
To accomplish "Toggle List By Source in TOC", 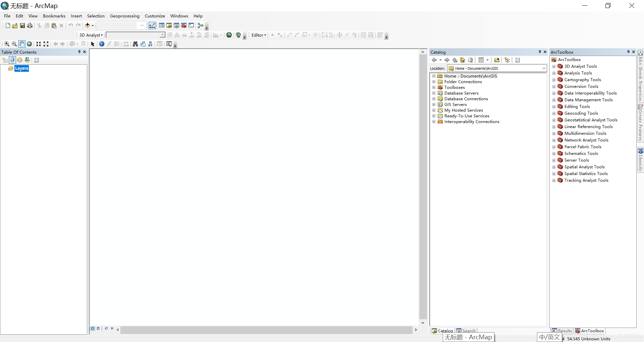I will [x=12, y=60].
